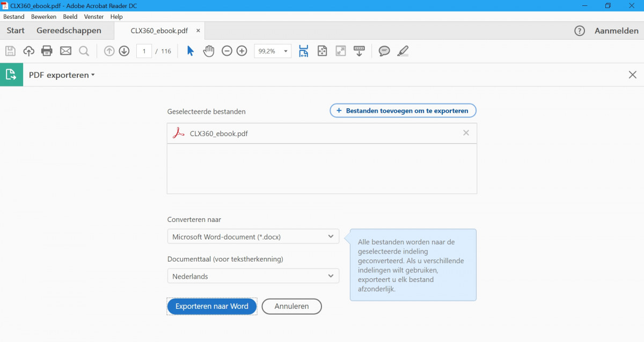The width and height of the screenshot is (644, 342).
Task: Select CLX360_ebook.pdf in the file list
Action: pyautogui.click(x=322, y=133)
